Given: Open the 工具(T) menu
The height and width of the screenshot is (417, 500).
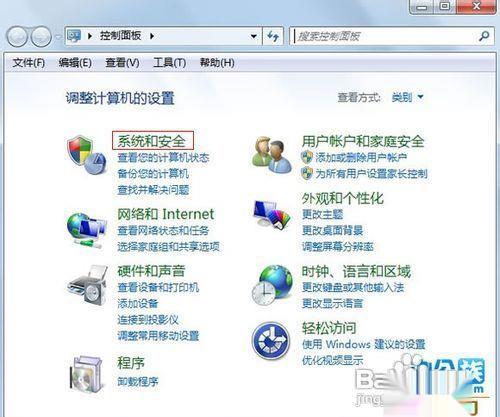Looking at the screenshot, I should (x=169, y=62).
